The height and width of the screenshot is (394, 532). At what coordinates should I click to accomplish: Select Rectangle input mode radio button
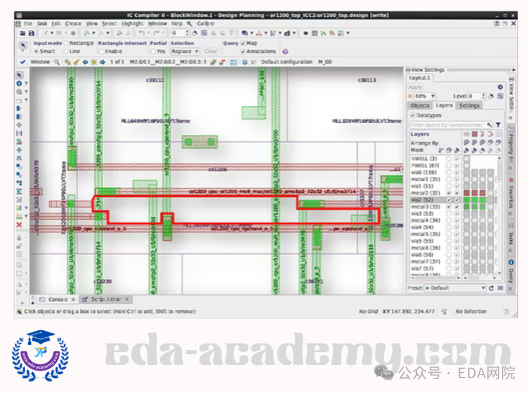tap(66, 43)
